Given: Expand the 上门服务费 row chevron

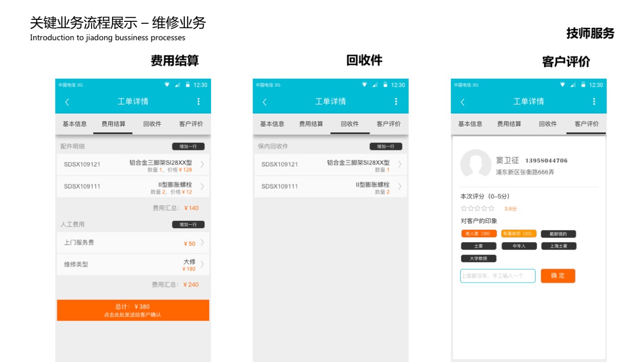Looking at the screenshot, I should click(202, 243).
